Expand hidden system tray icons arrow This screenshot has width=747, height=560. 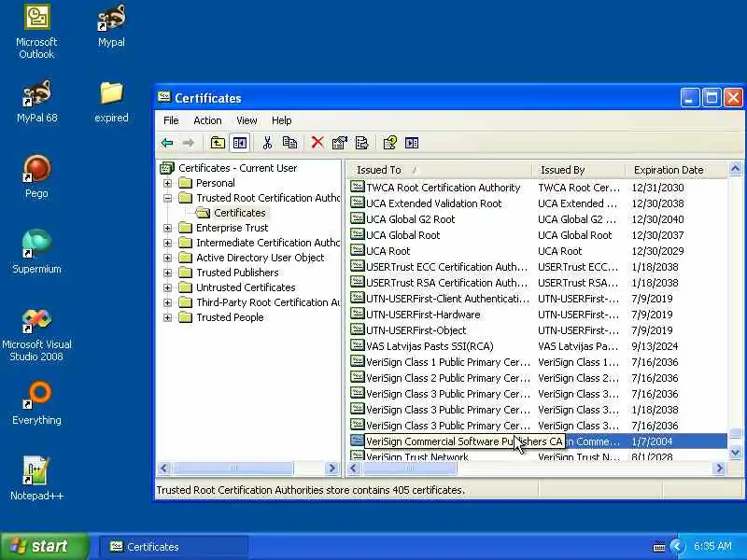[x=676, y=546]
